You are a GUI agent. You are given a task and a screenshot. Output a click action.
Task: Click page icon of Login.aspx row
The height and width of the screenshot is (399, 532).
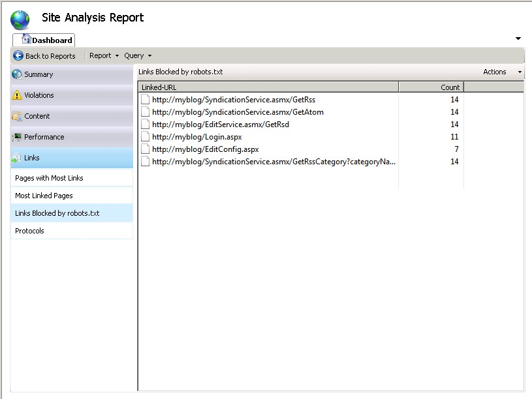[x=145, y=137]
